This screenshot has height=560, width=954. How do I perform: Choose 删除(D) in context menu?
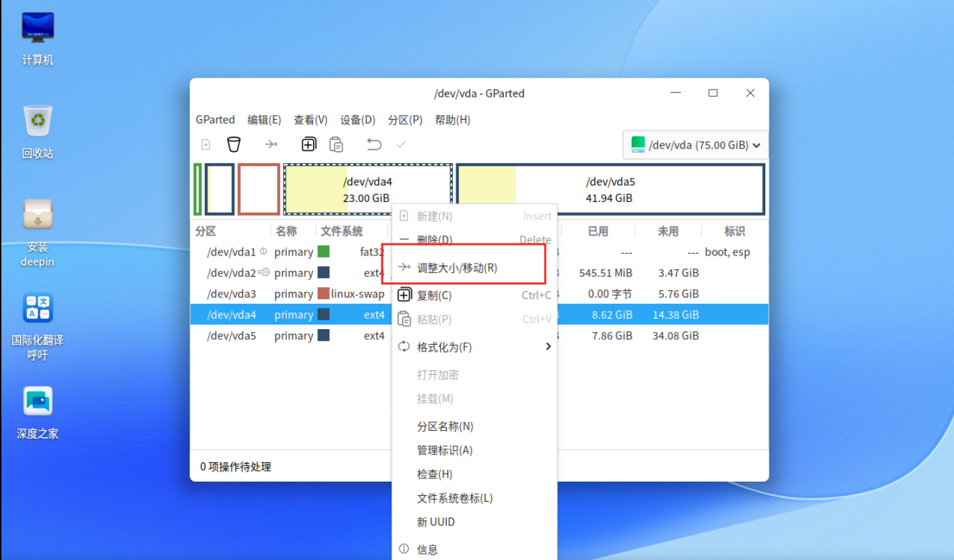474,240
